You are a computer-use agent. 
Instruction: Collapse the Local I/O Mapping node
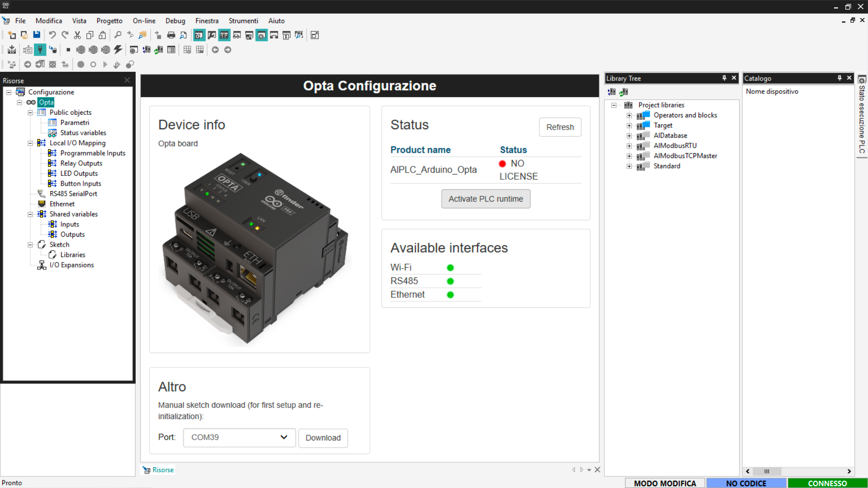(x=30, y=143)
